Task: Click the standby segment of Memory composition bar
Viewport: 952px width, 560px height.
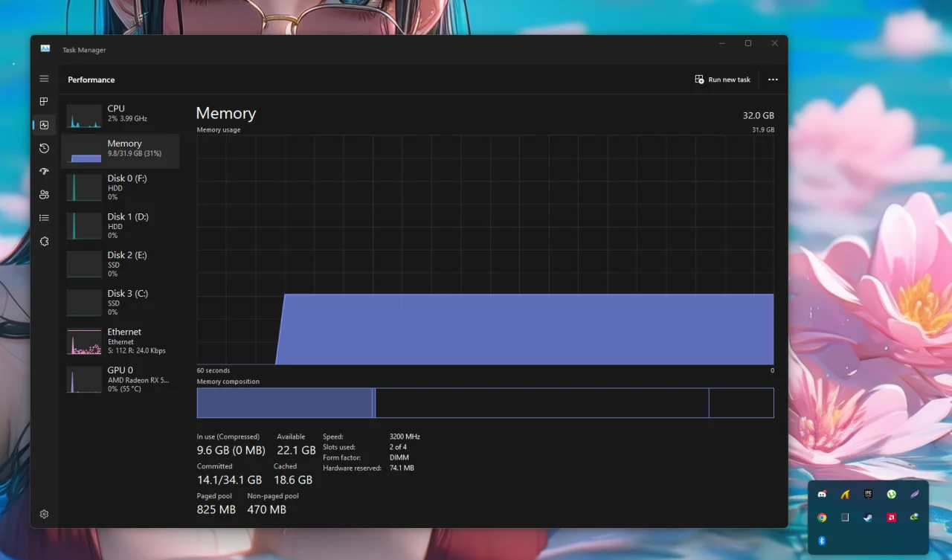Action: click(x=541, y=403)
